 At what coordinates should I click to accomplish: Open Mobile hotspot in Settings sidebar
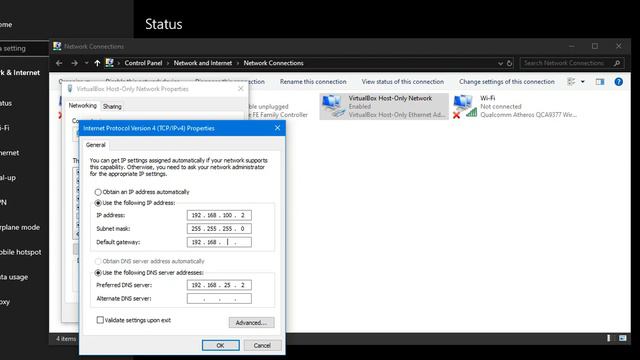pos(20,252)
